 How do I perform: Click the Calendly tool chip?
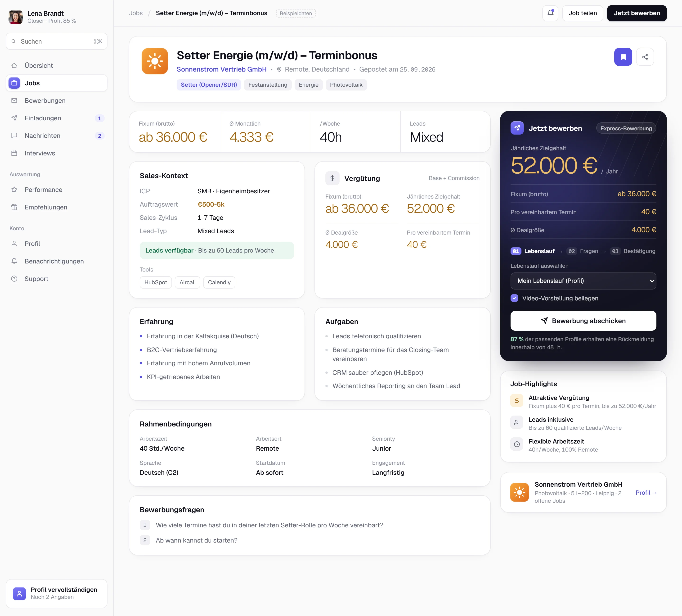coord(219,283)
